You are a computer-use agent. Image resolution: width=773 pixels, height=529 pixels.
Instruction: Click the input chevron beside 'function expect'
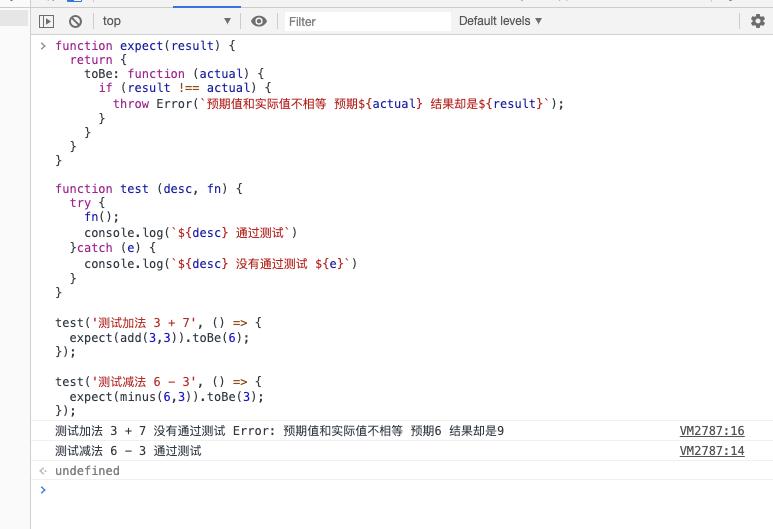(x=43, y=46)
